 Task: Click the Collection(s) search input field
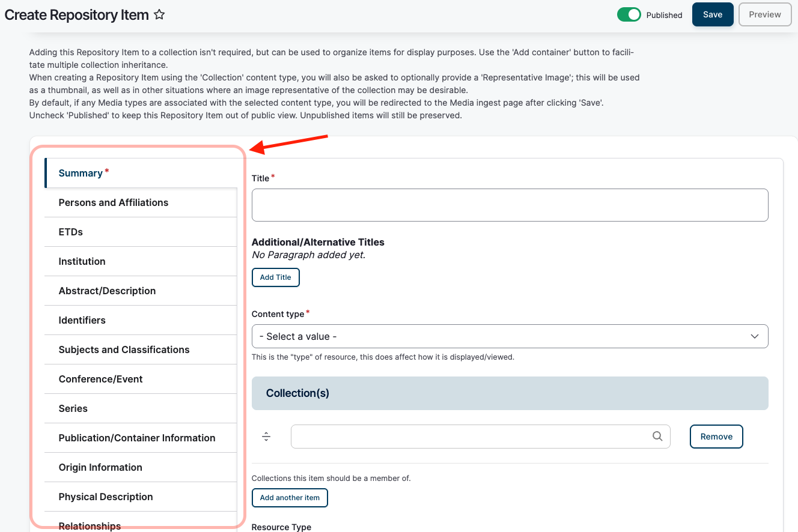tap(480, 437)
